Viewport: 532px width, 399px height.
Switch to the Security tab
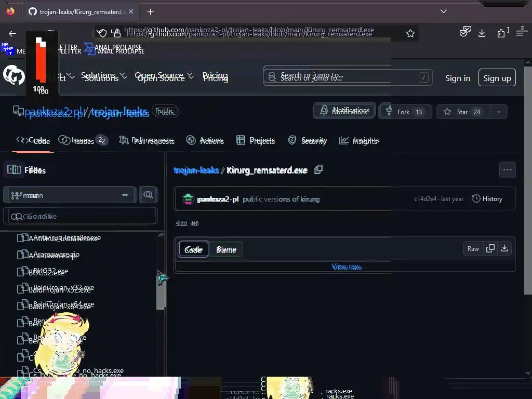(x=308, y=140)
